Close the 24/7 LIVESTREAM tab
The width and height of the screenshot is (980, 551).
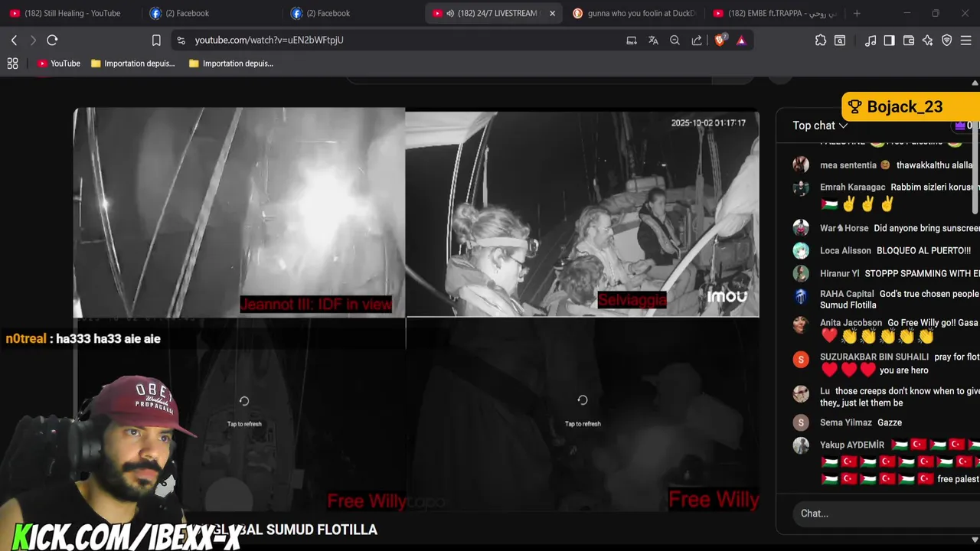[552, 13]
